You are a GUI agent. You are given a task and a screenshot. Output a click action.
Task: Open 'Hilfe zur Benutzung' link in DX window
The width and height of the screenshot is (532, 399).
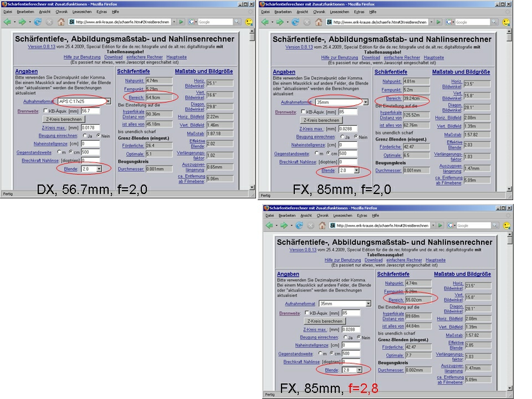(x=82, y=57)
